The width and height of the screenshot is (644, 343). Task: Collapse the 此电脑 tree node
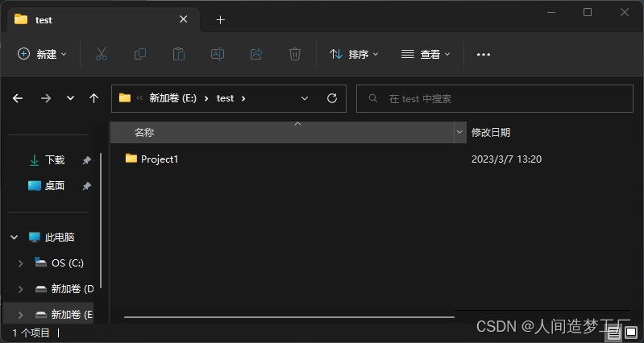coord(15,238)
